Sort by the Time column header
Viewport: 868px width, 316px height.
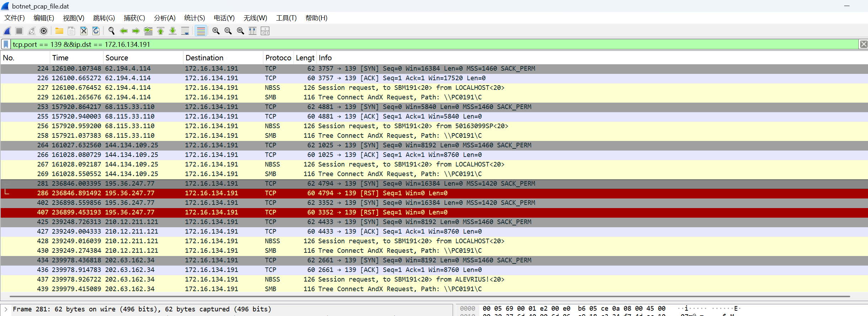pyautogui.click(x=76, y=58)
